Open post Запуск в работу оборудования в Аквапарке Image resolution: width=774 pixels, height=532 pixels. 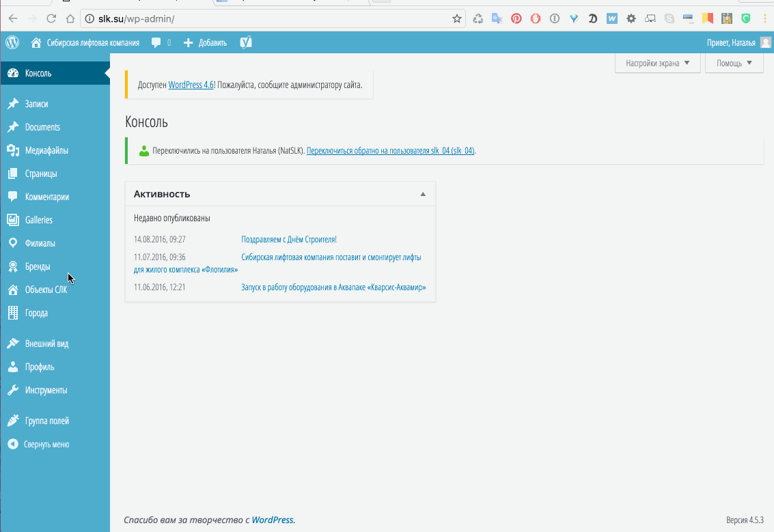pyautogui.click(x=333, y=288)
